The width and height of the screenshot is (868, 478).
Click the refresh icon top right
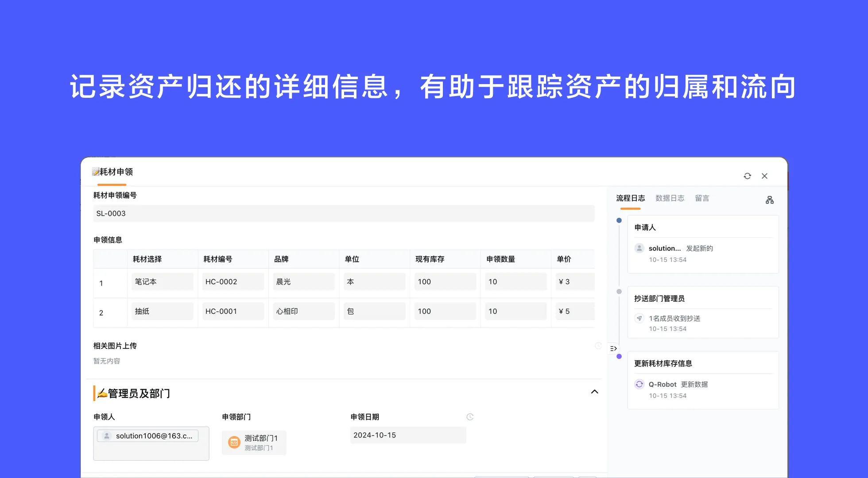tap(747, 176)
